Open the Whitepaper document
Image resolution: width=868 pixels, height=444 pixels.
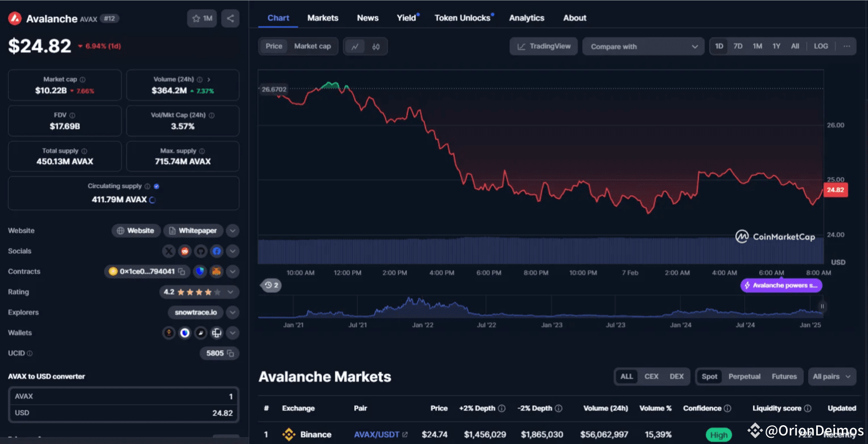pyautogui.click(x=193, y=231)
